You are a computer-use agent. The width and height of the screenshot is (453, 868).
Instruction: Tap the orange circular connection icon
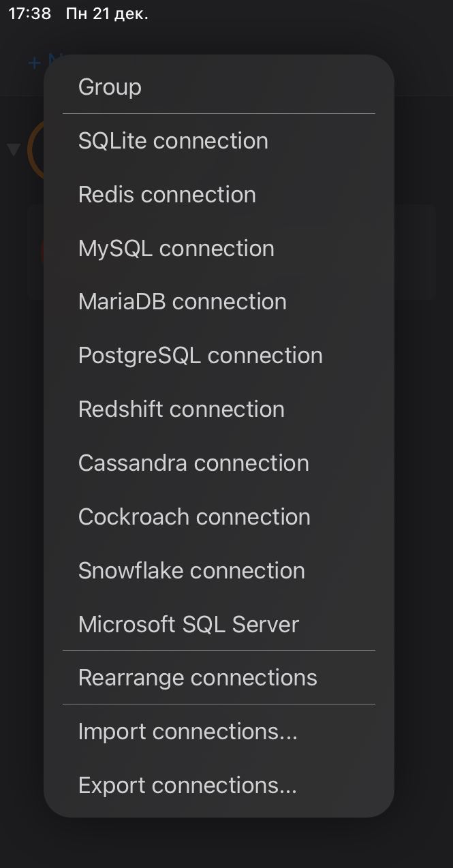(35, 151)
